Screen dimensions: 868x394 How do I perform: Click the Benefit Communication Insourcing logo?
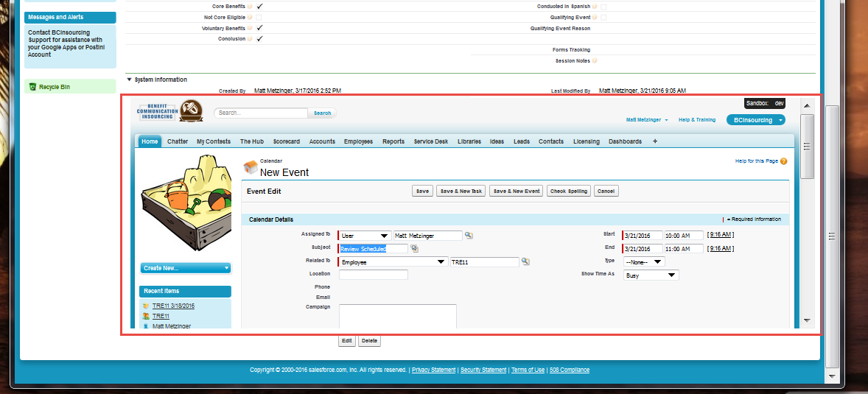[x=170, y=110]
